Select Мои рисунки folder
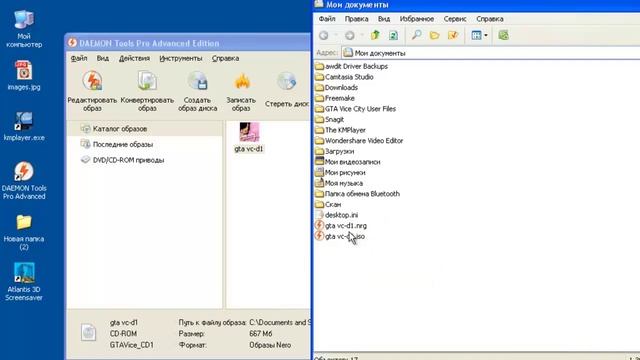The image size is (640, 360). pyautogui.click(x=340, y=172)
